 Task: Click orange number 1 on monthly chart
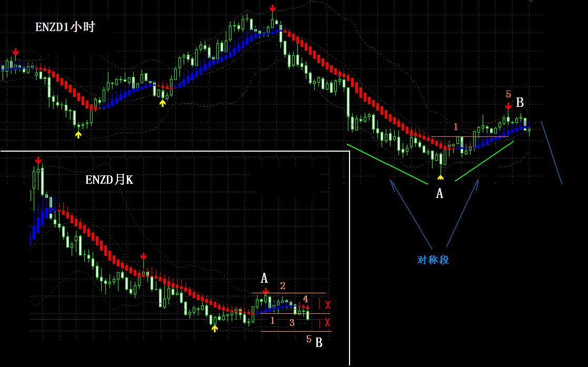[x=273, y=321]
